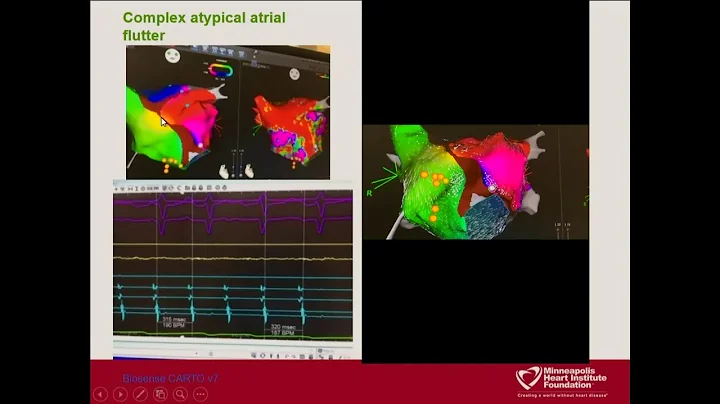
Task: Click the '315 msec' cycle length measurement label
Action: click(174, 319)
